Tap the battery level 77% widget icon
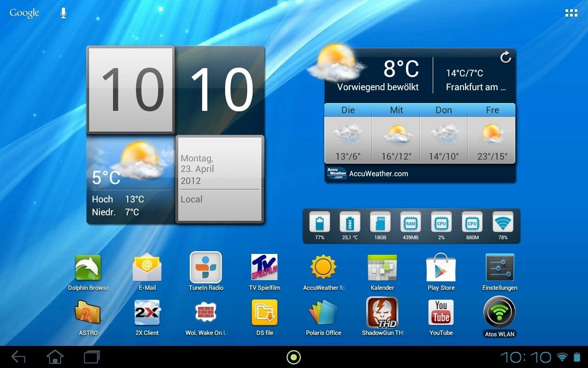588x368 pixels. (320, 222)
